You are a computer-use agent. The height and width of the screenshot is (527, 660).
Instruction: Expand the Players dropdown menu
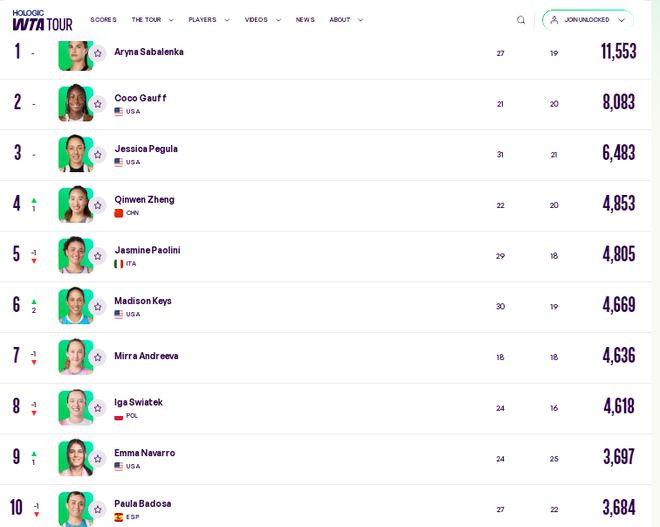[x=209, y=20]
